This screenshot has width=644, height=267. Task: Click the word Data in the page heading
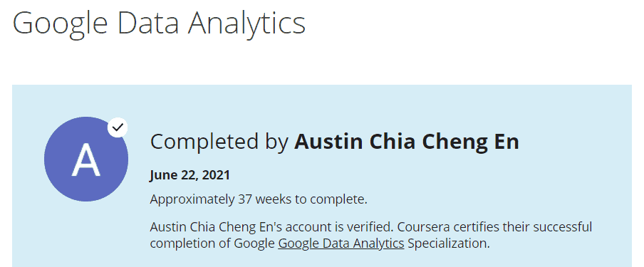[x=148, y=23]
